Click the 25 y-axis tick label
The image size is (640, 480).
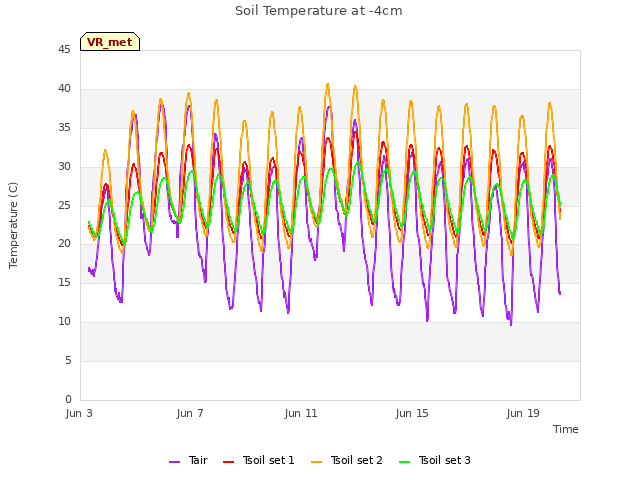(x=64, y=205)
